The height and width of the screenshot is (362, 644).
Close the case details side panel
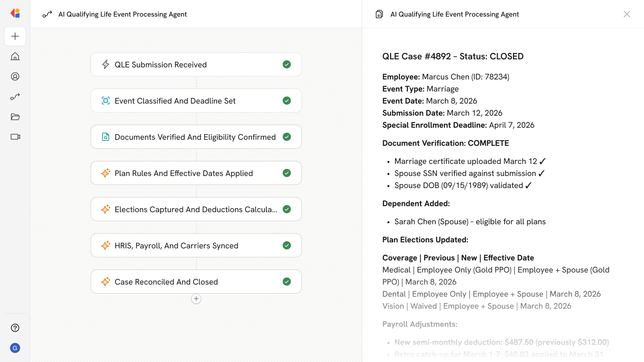[627, 14]
